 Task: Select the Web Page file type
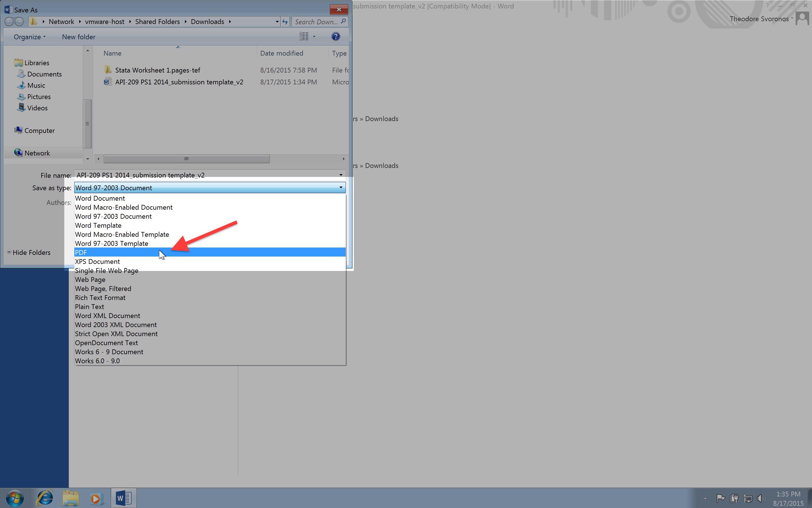tap(210, 279)
